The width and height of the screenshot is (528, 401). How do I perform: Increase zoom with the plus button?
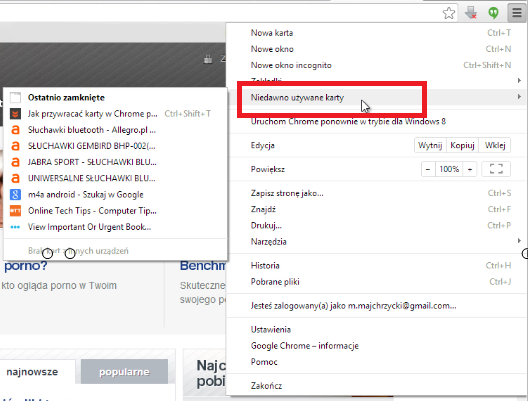point(470,169)
